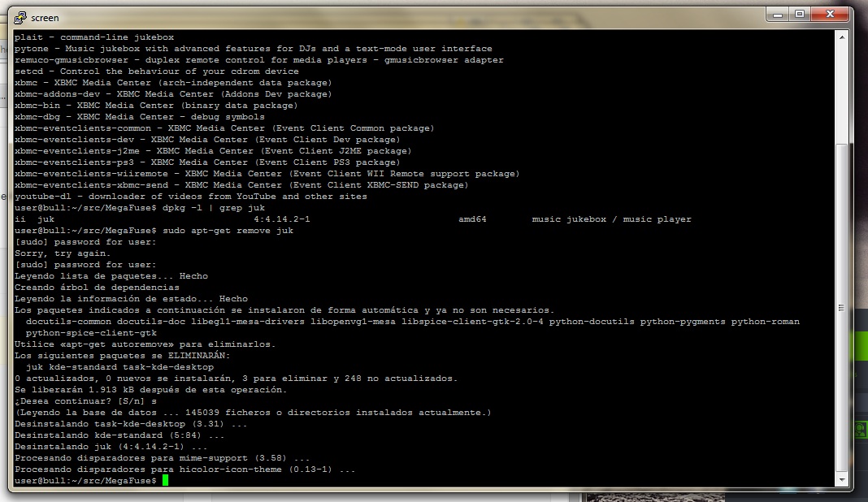Click the '0 actualizados, 0 nuevos' summary line
Image resolution: width=868 pixels, height=502 pixels.
(236, 378)
